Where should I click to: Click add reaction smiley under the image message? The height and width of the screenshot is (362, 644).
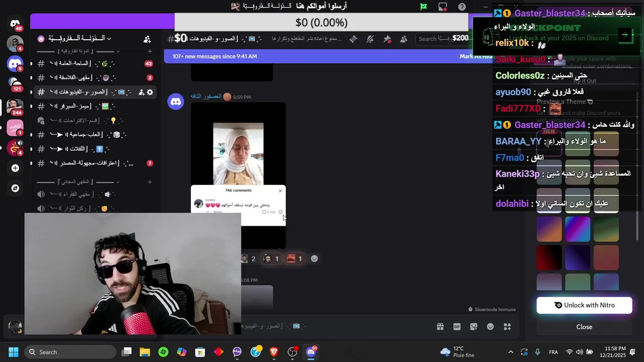tap(314, 258)
